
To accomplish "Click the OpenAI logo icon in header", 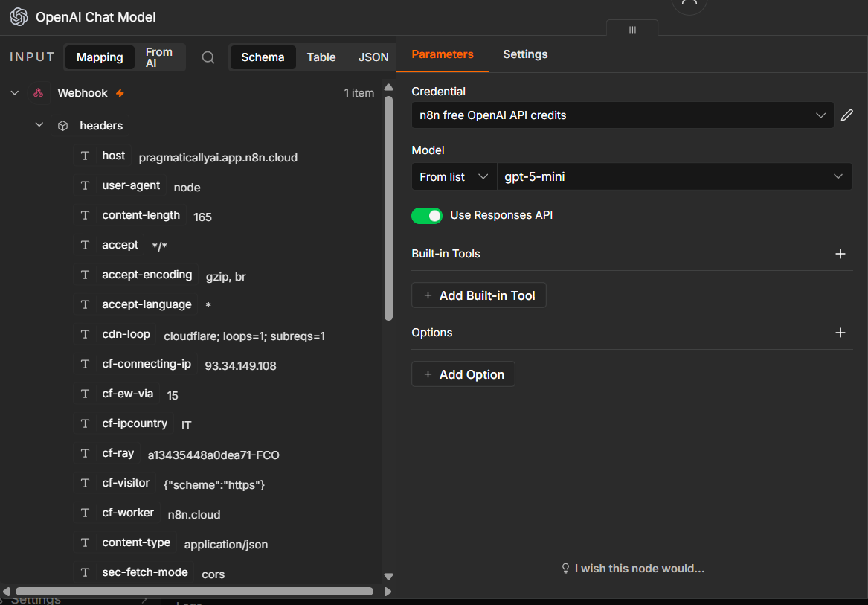I will (x=19, y=17).
